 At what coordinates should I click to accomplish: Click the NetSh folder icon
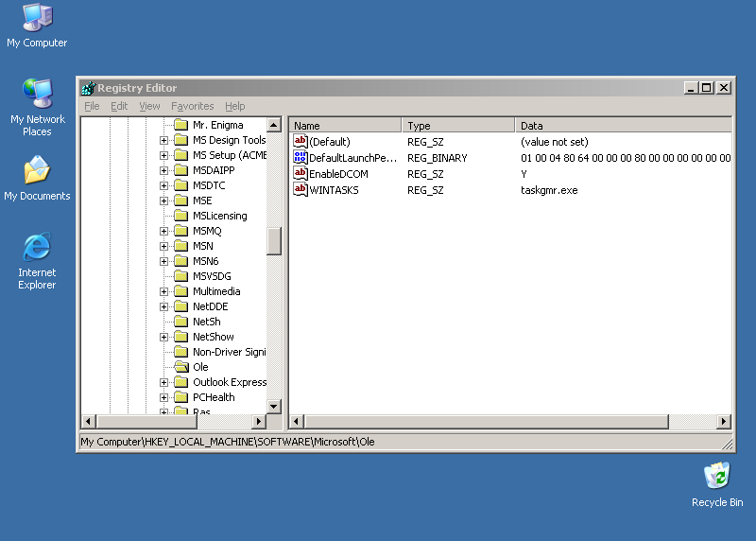[180, 322]
